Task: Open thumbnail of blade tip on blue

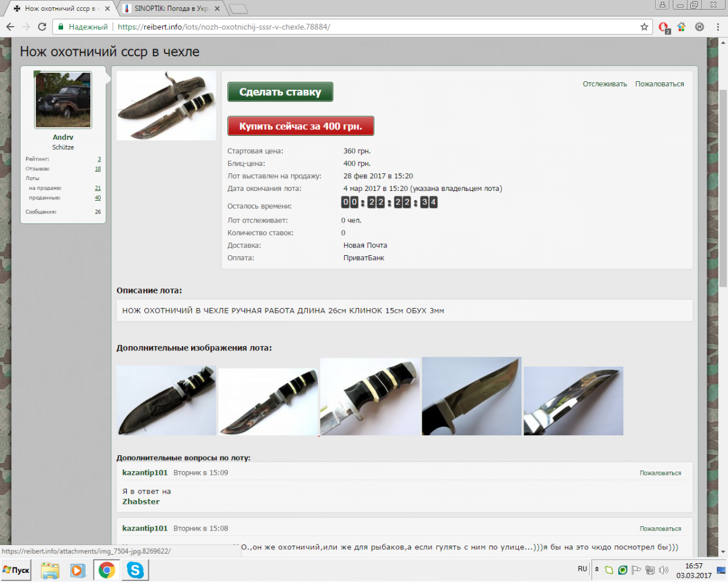Action: click(472, 396)
